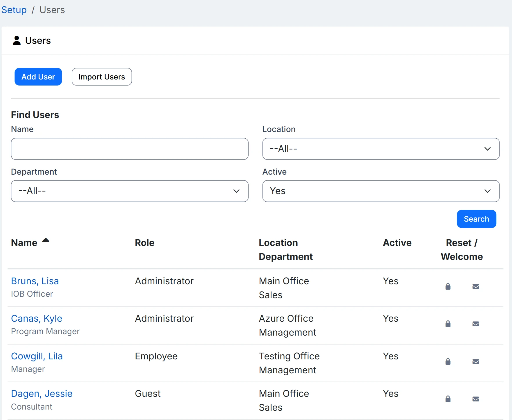
Task: Toggle Name column sort arrow
Action: point(46,240)
